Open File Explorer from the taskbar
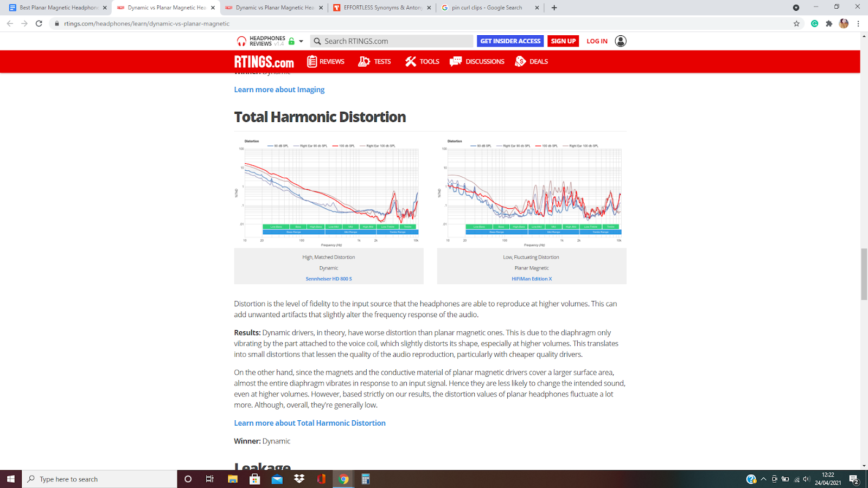This screenshot has width=868, height=488. (232, 479)
